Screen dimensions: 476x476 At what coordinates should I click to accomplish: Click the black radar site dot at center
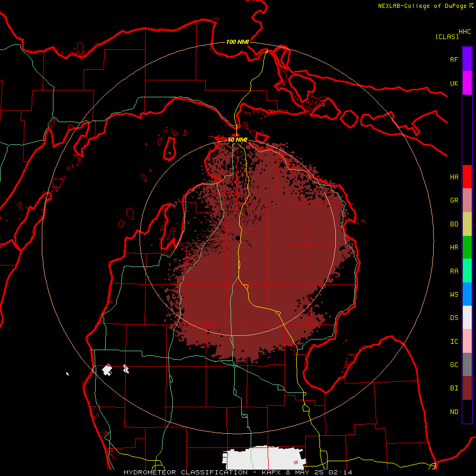(x=237, y=238)
